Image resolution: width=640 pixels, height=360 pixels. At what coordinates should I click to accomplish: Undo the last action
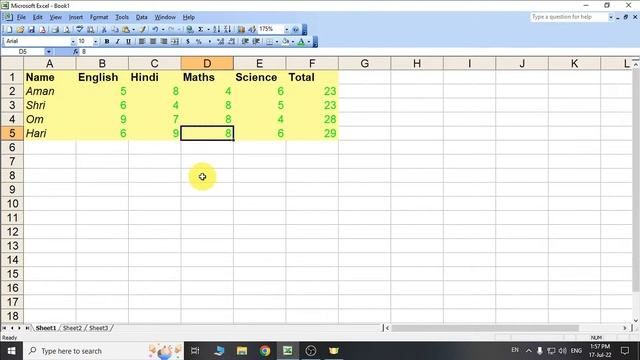pyautogui.click(x=156, y=29)
